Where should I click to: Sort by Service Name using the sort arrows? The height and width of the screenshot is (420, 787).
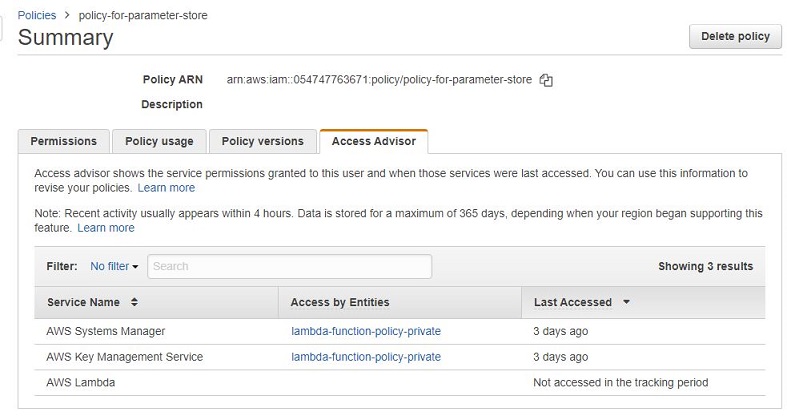(x=134, y=302)
